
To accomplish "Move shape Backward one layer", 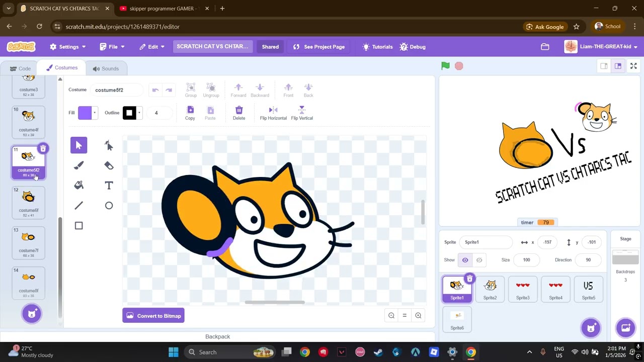I will (x=260, y=90).
